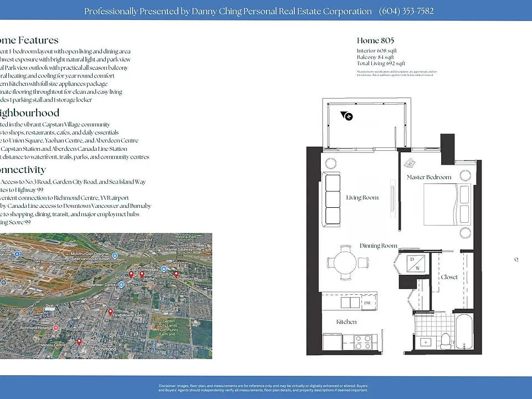Click the kitchen DW dishwasher box
This screenshot has width=532, height=399.
(x=368, y=303)
